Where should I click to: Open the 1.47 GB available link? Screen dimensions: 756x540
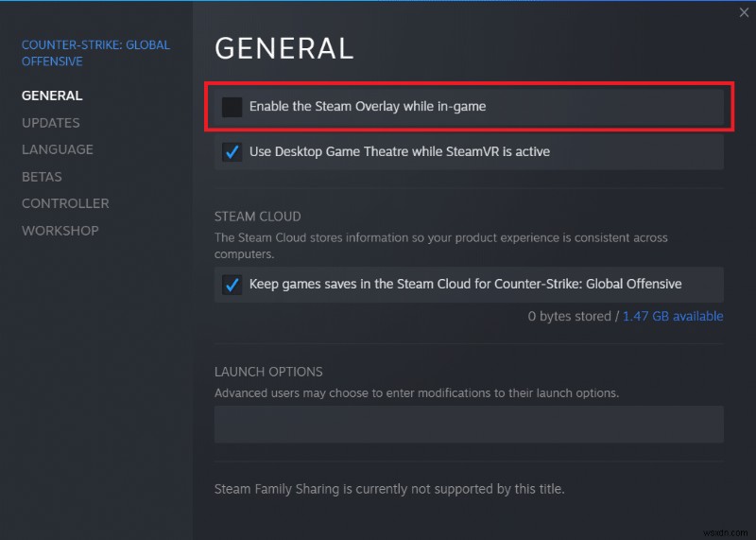click(x=673, y=316)
